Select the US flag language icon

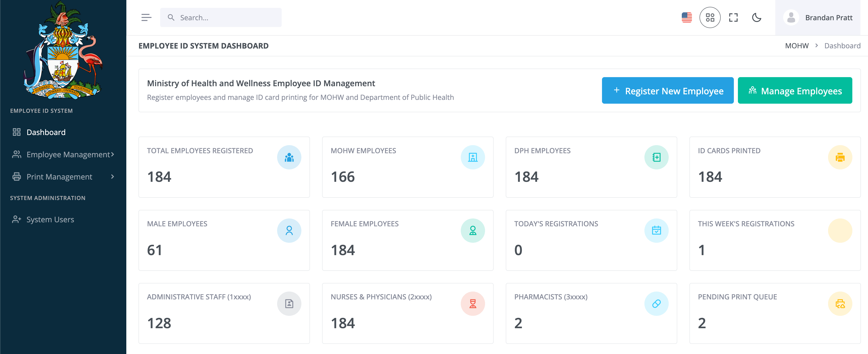pyautogui.click(x=686, y=17)
